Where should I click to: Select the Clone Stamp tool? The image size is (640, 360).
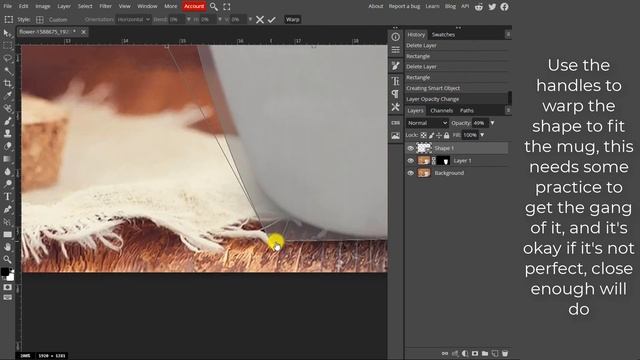[x=7, y=133]
